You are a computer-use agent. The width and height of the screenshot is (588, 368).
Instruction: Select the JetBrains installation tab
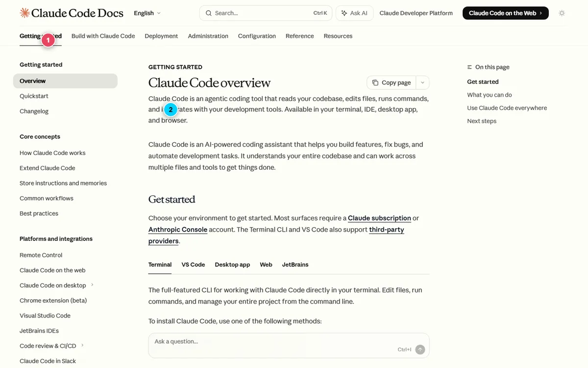[295, 264]
